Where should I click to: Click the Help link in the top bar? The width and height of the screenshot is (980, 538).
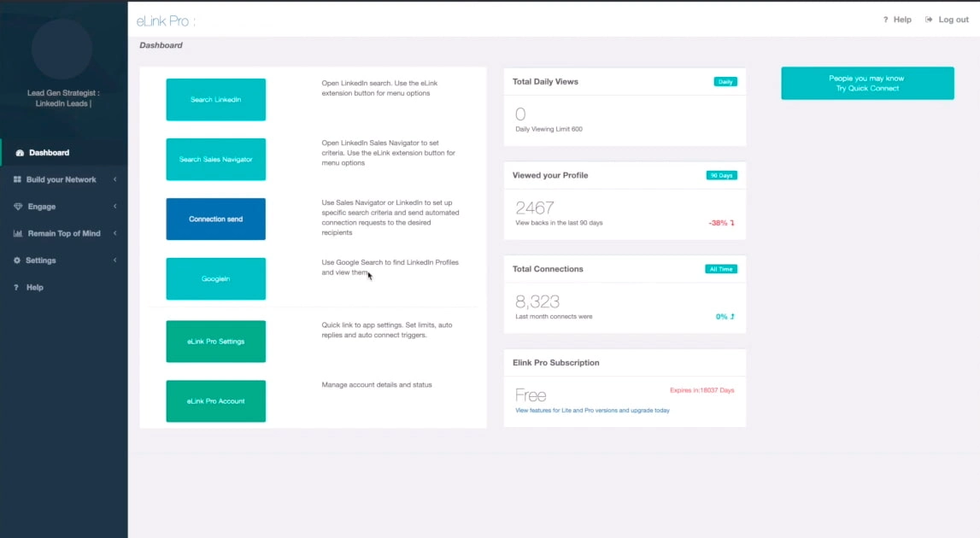pyautogui.click(x=897, y=20)
